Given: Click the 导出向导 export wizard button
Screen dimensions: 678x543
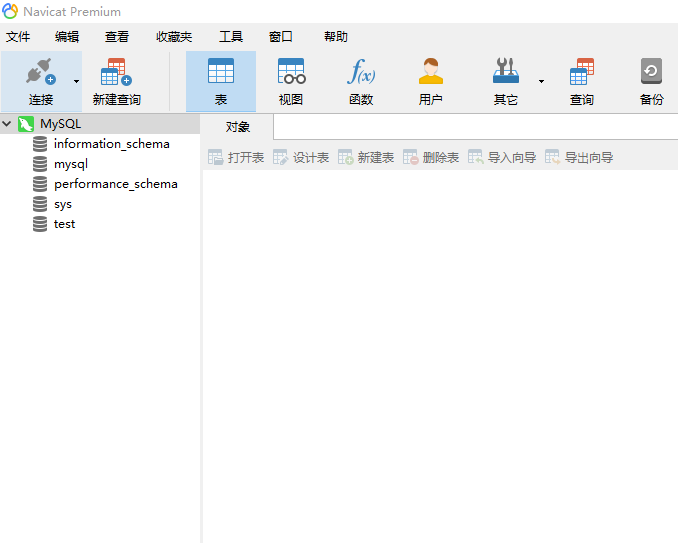Looking at the screenshot, I should tap(579, 158).
